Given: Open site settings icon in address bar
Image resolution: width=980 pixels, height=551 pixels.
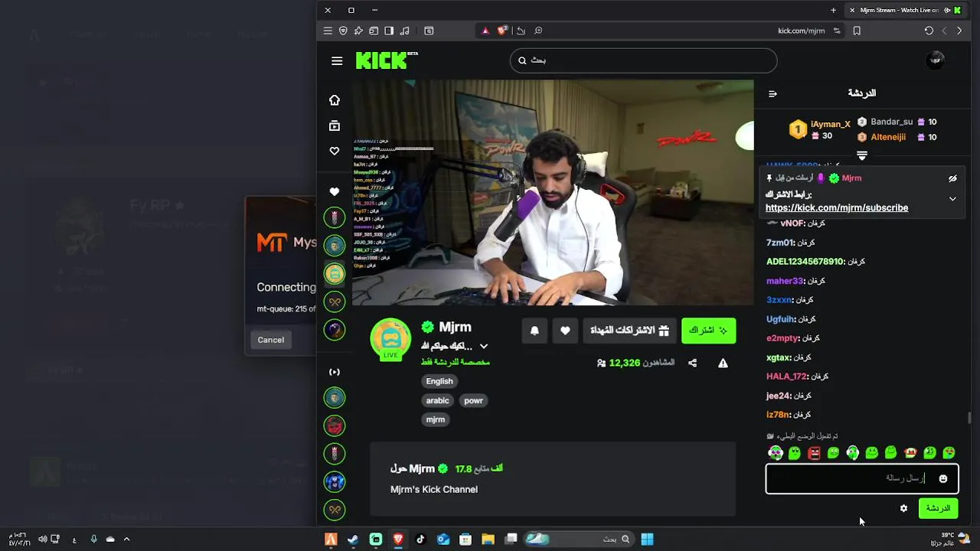Looking at the screenshot, I should coord(837,31).
